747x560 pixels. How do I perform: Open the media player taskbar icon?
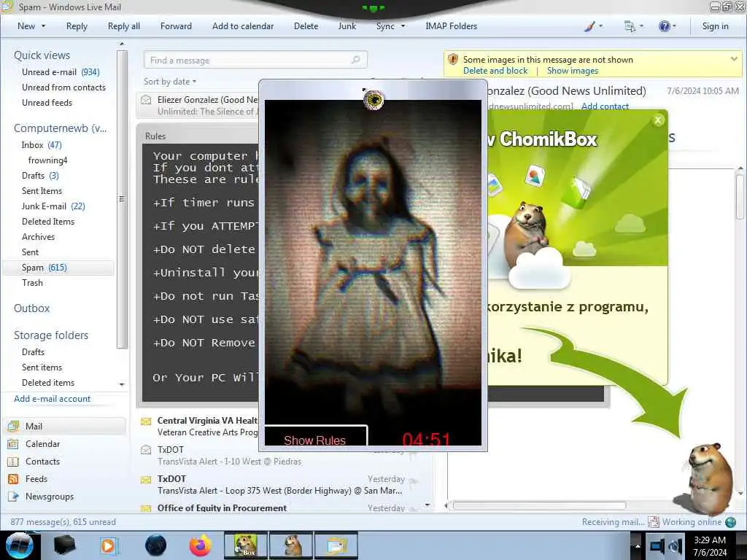coord(108,545)
